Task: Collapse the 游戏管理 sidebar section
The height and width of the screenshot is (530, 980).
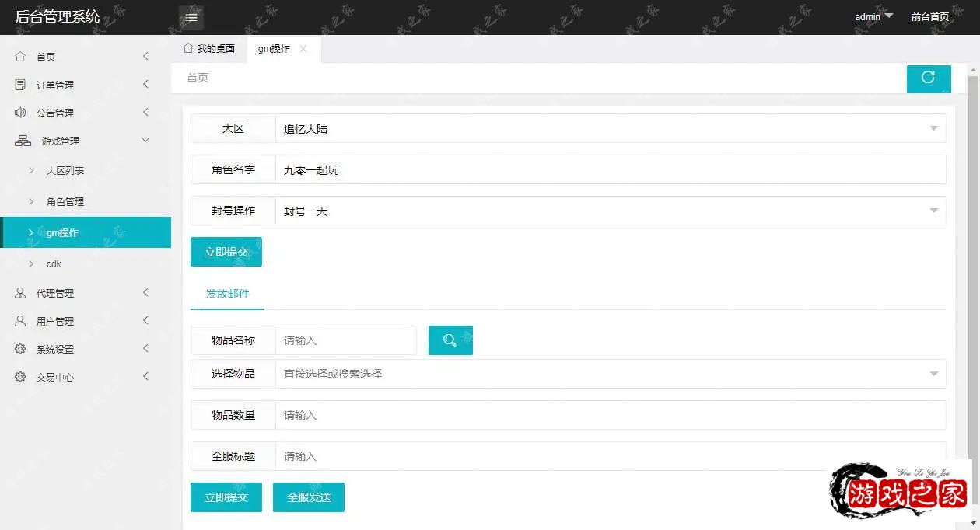Action: [x=61, y=141]
